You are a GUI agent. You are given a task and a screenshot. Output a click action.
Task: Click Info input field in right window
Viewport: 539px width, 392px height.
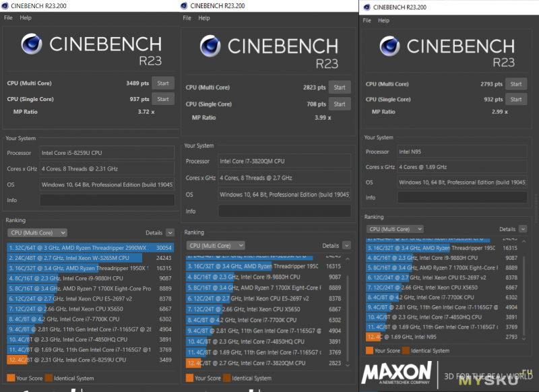click(x=462, y=197)
